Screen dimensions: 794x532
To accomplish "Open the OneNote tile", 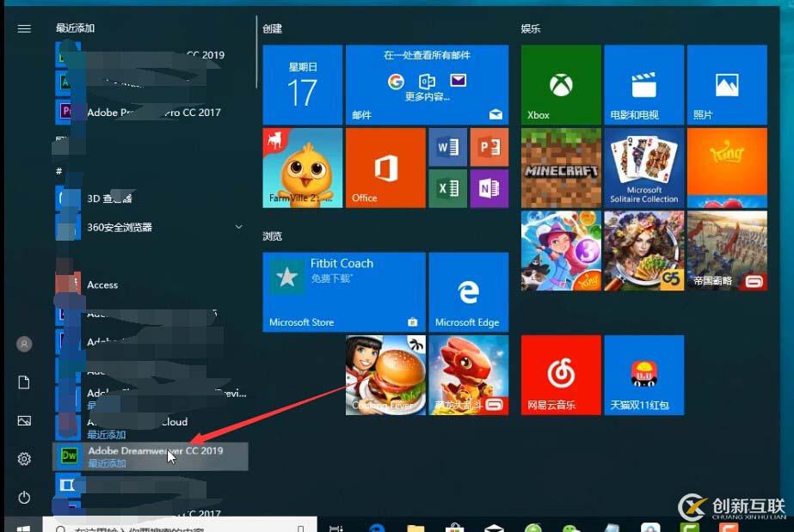I will pos(489,188).
